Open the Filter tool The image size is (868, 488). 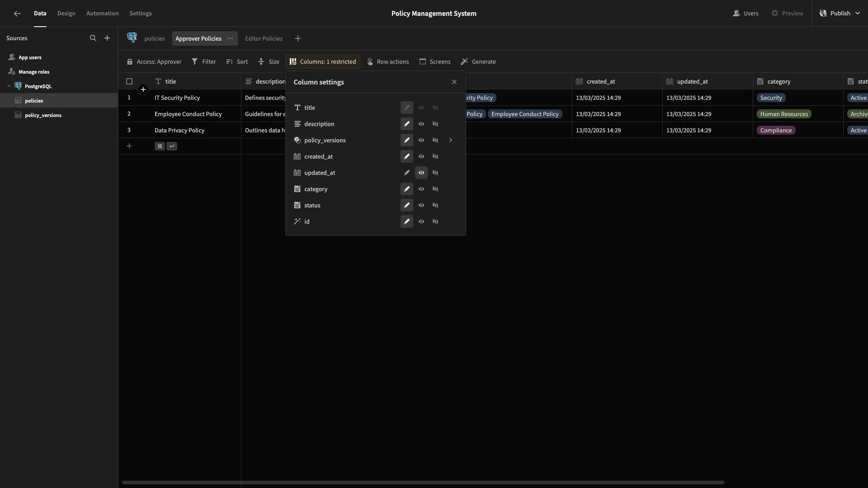tap(204, 62)
